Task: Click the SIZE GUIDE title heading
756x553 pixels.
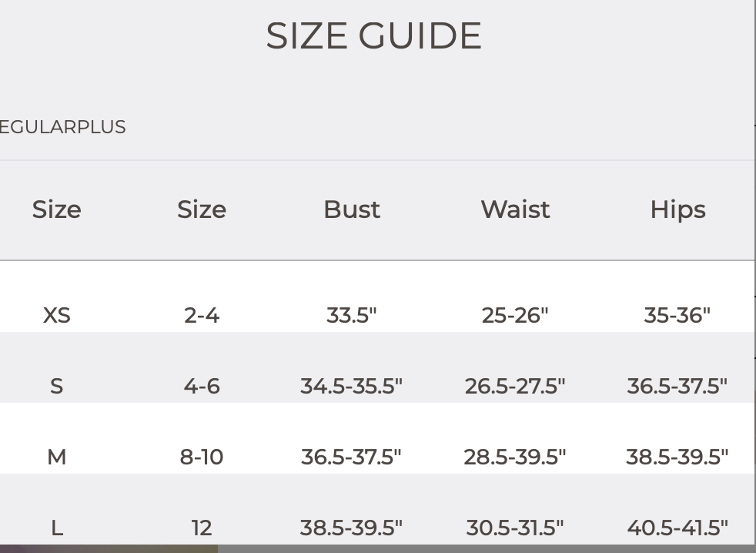Action: pos(373,35)
